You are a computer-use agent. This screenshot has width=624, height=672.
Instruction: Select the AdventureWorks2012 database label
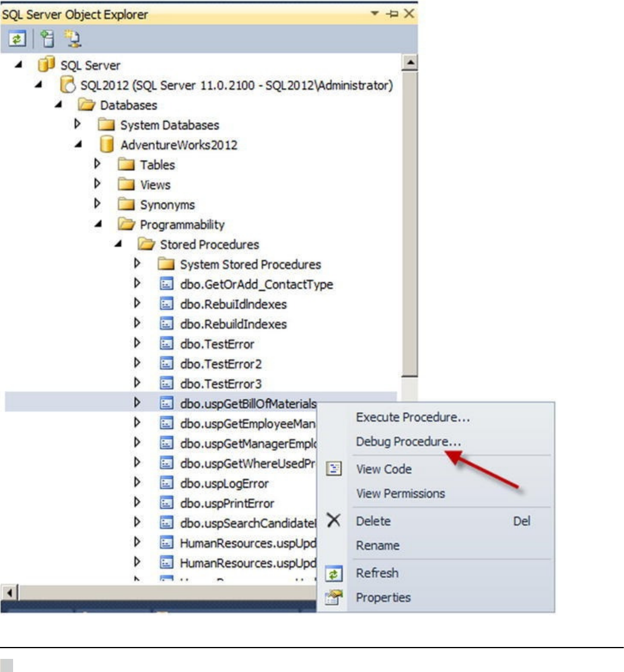tap(179, 145)
